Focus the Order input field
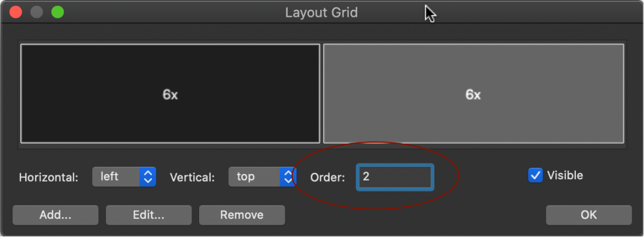The image size is (644, 237). pos(395,177)
